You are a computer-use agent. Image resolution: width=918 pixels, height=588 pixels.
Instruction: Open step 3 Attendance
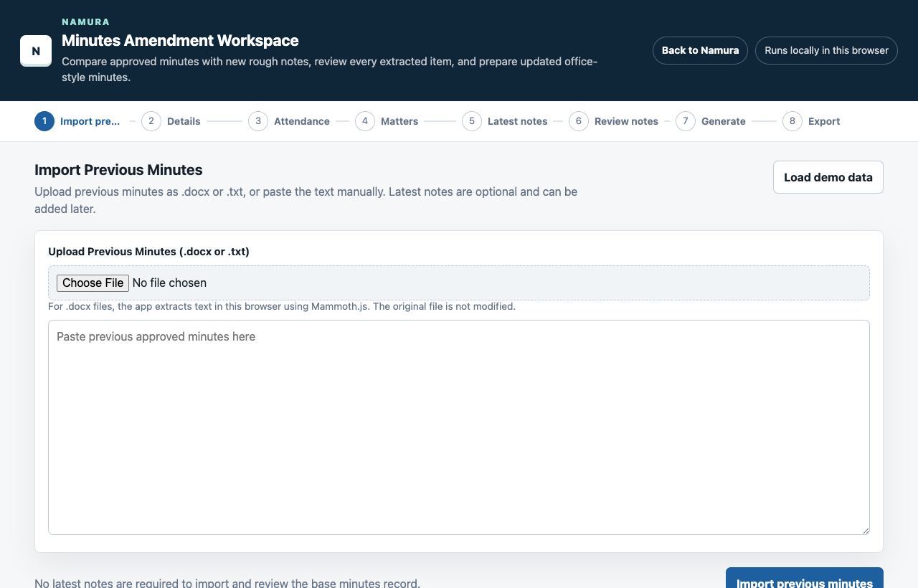click(289, 121)
